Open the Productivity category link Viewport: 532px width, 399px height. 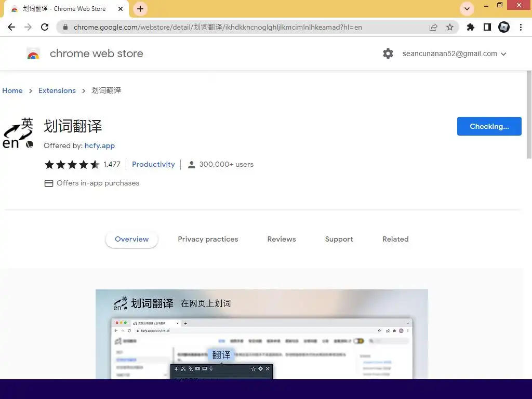tap(153, 165)
